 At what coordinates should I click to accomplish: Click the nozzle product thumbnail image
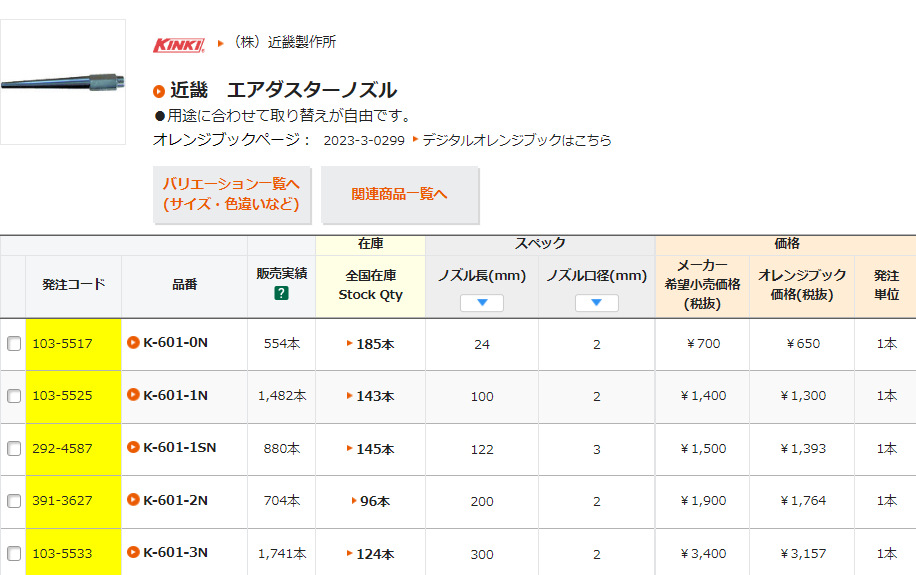click(63, 82)
